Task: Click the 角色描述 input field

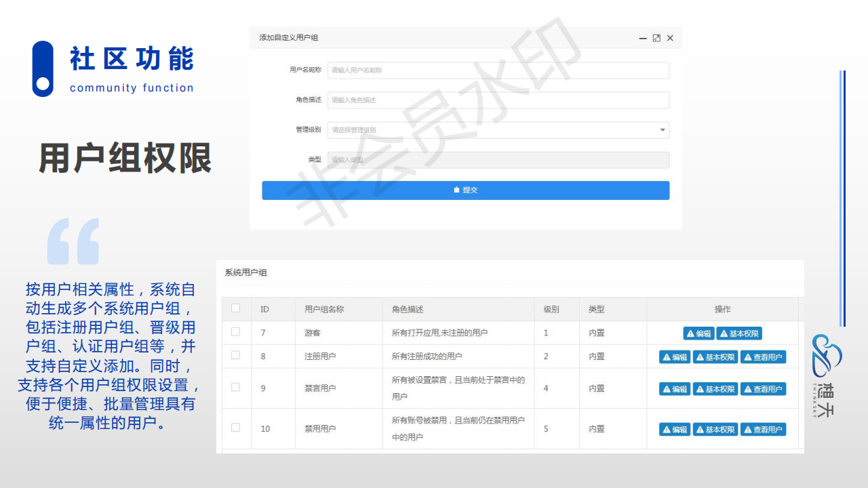Action: 498,100
